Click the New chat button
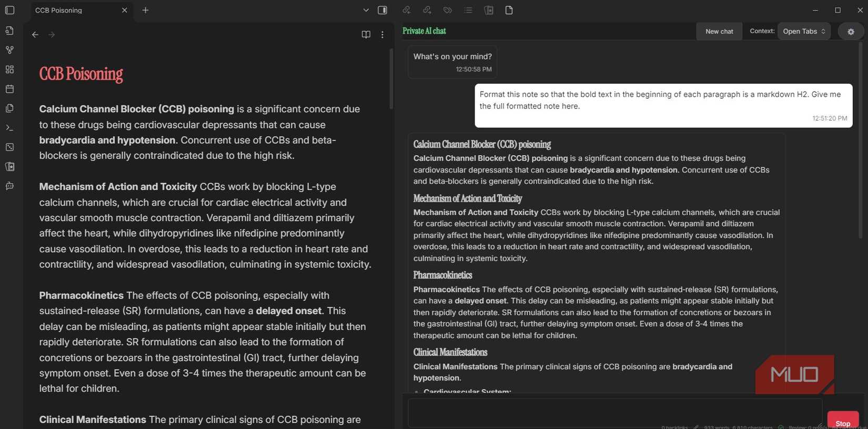Image resolution: width=868 pixels, height=429 pixels. 719,32
